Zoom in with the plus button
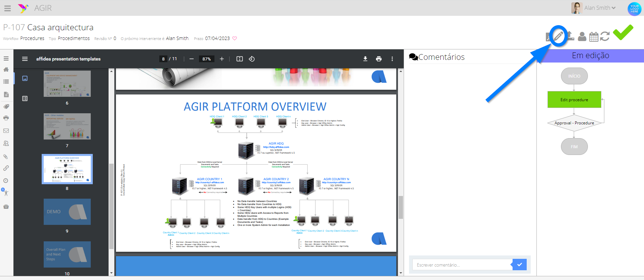The height and width of the screenshot is (280, 644). (x=222, y=59)
